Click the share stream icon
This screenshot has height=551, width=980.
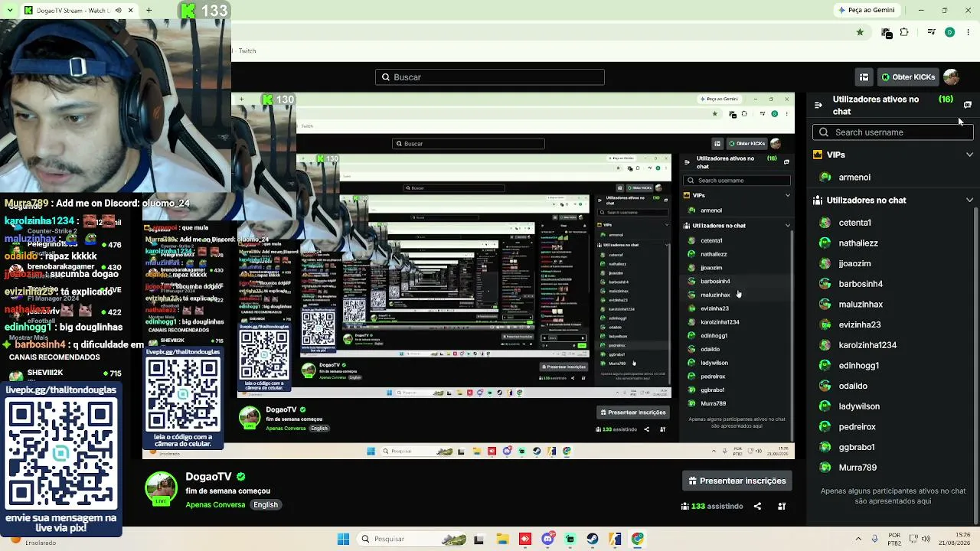[x=757, y=506]
